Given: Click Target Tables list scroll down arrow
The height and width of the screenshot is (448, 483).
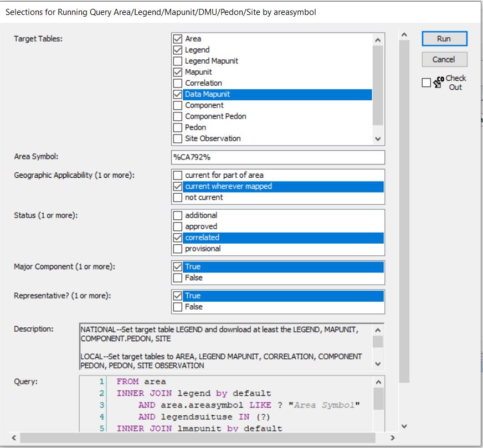Looking at the screenshot, I should coord(378,139).
